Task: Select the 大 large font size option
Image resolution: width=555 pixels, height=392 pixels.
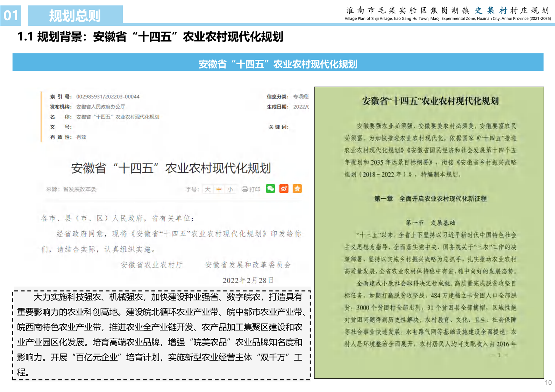Action: (208, 189)
